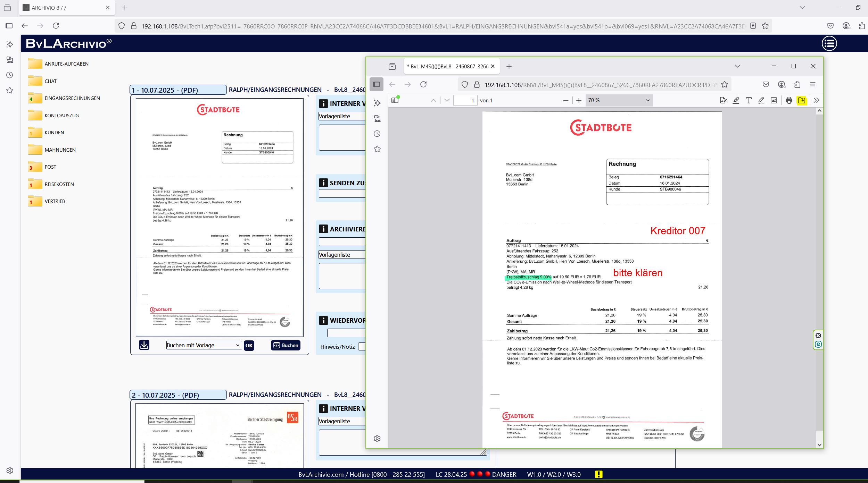Screen dimensions: 868x483
Task: Select the highlight tool in PDF toolbar
Action: coord(736,100)
